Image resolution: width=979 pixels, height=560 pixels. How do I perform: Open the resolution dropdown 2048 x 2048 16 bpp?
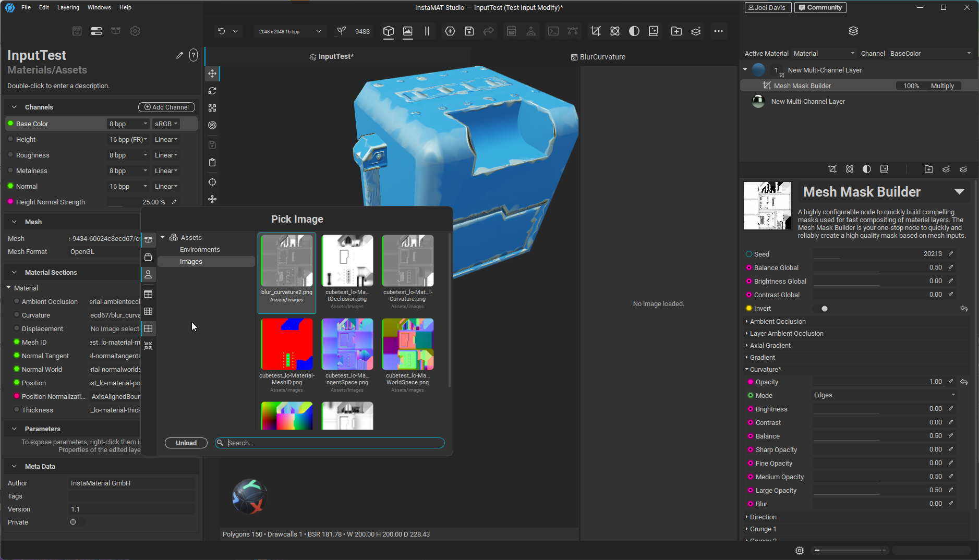point(289,31)
